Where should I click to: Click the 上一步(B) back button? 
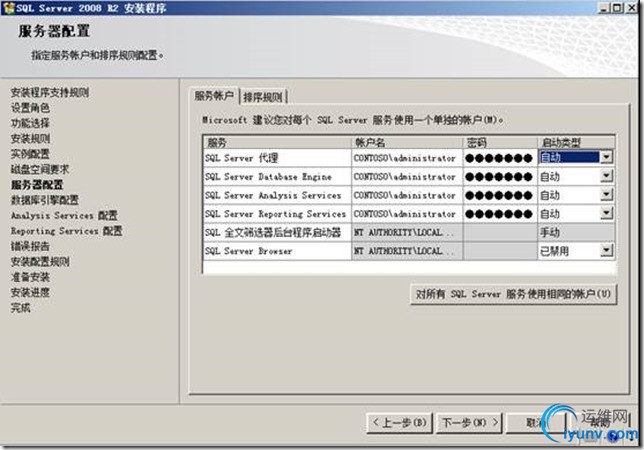tap(399, 422)
